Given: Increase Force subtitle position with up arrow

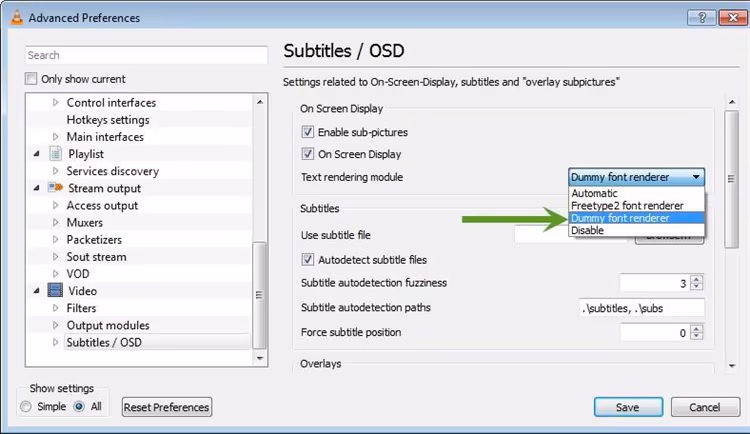Looking at the screenshot, I should [x=697, y=328].
